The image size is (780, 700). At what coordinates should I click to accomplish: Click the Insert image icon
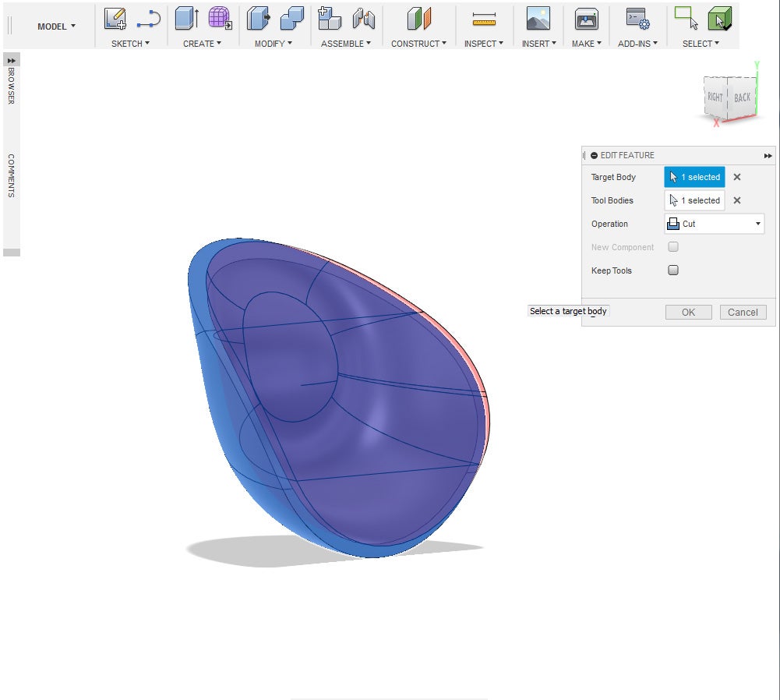[x=538, y=19]
